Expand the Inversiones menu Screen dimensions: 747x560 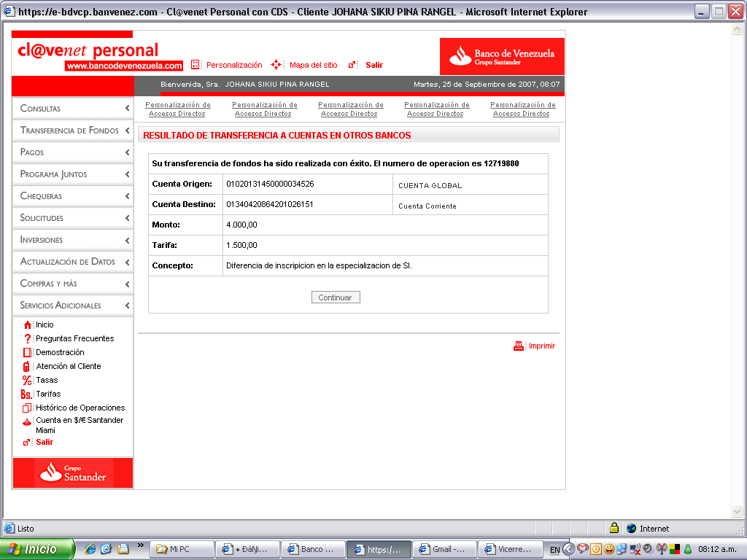click(x=73, y=239)
